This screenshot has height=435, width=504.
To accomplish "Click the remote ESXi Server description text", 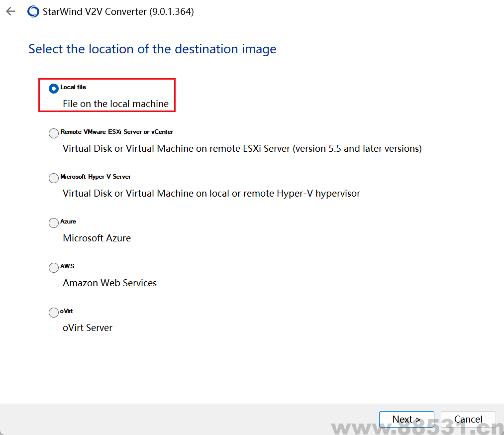I will (x=242, y=149).
